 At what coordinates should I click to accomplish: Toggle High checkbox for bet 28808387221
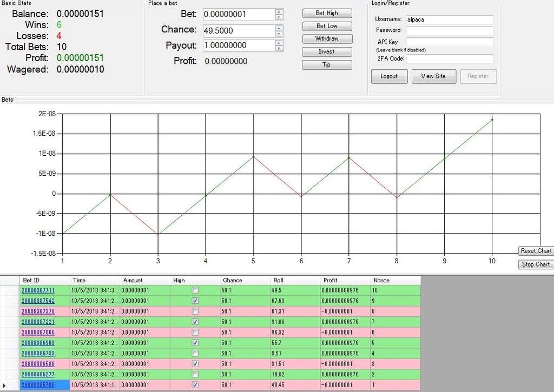[x=195, y=322]
